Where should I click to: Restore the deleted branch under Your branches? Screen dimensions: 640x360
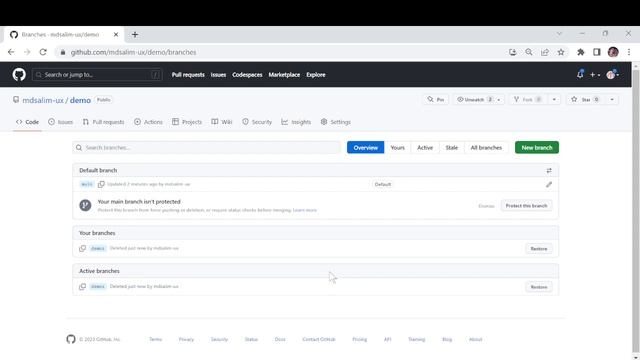click(x=539, y=249)
